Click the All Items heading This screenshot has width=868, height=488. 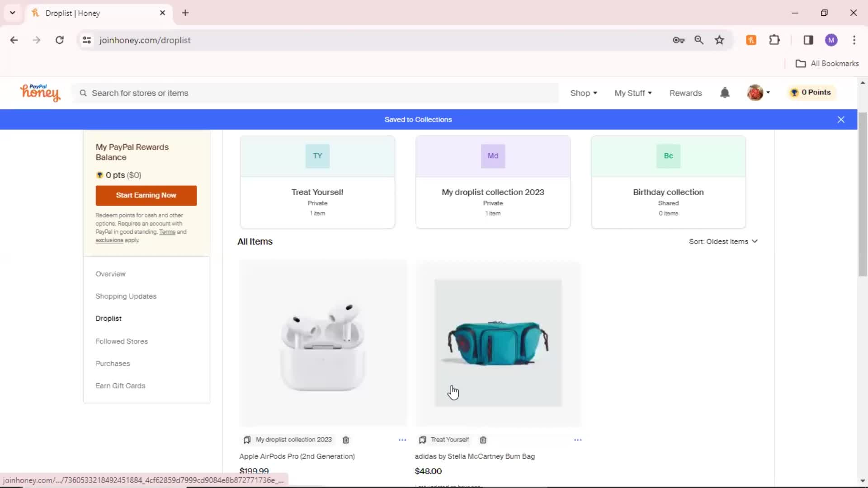[255, 242]
